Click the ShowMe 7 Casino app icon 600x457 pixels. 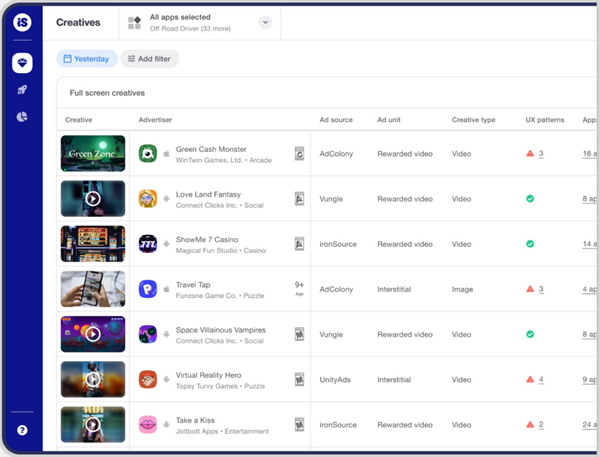click(x=148, y=244)
